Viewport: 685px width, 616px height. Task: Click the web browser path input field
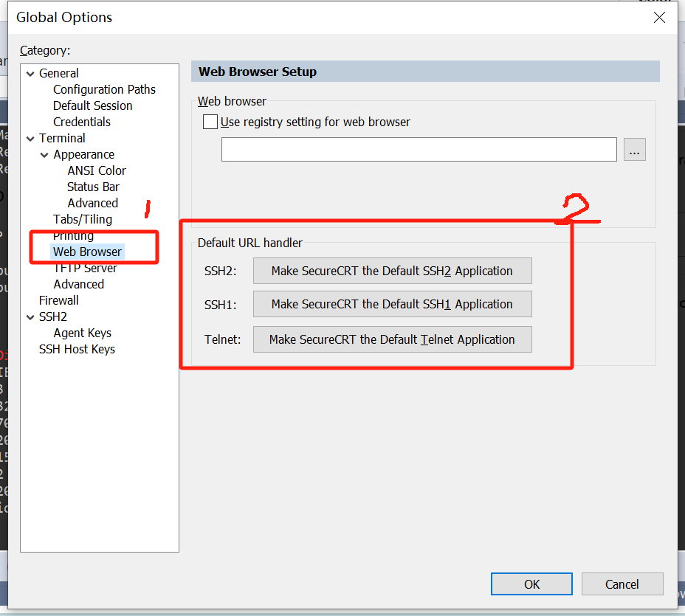point(419,149)
